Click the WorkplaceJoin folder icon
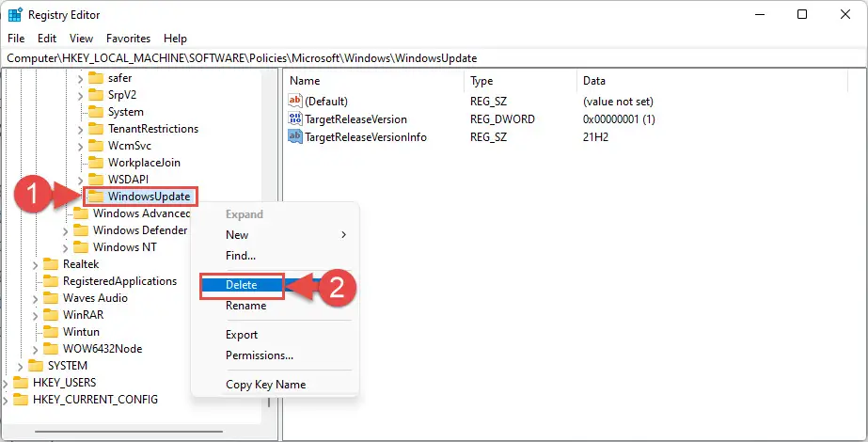 pyautogui.click(x=96, y=163)
